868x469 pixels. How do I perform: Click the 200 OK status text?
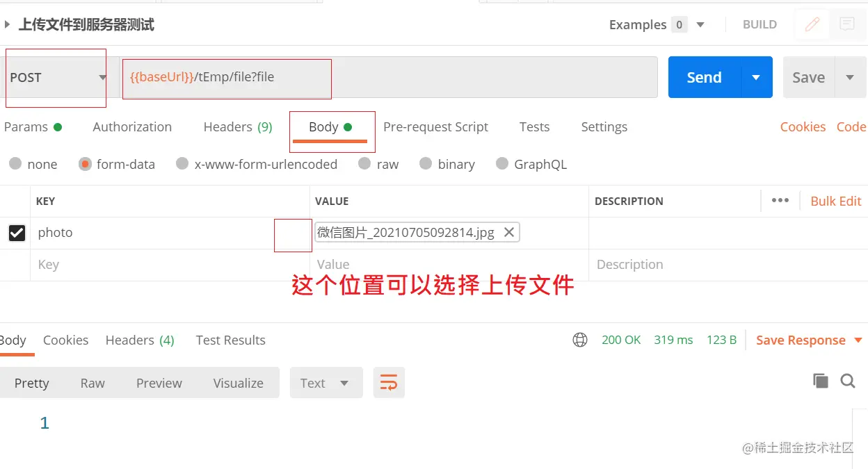point(621,340)
